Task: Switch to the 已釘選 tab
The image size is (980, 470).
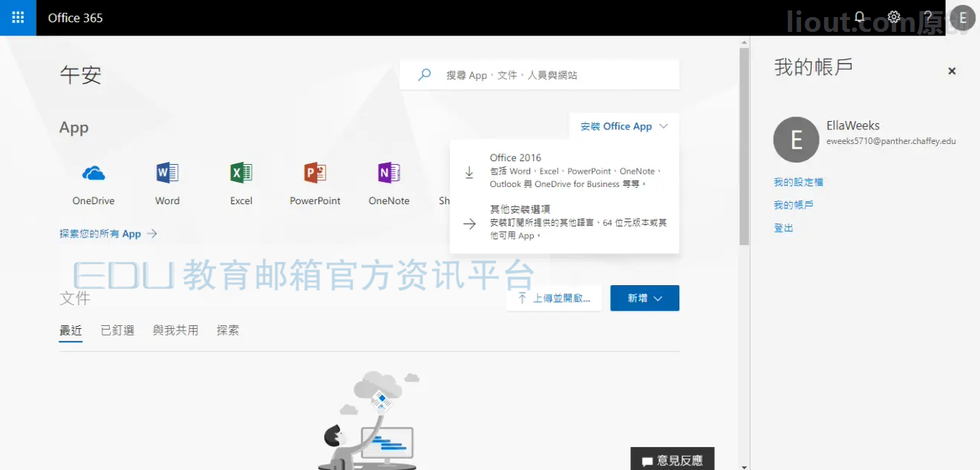Action: [x=117, y=330]
